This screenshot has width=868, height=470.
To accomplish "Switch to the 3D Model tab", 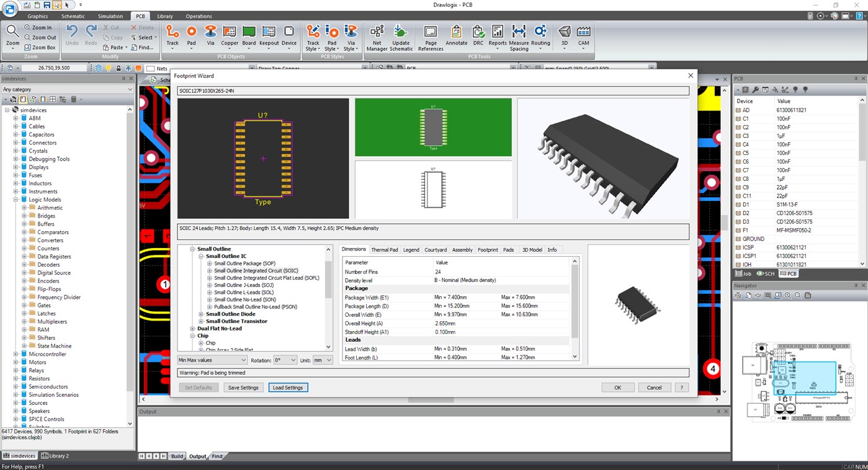I will tap(532, 249).
